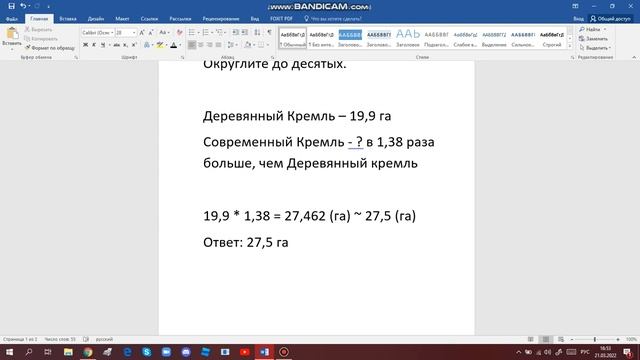This screenshot has width=640, height=360.
Task: Increase paragraph indent
Action: click(245, 33)
